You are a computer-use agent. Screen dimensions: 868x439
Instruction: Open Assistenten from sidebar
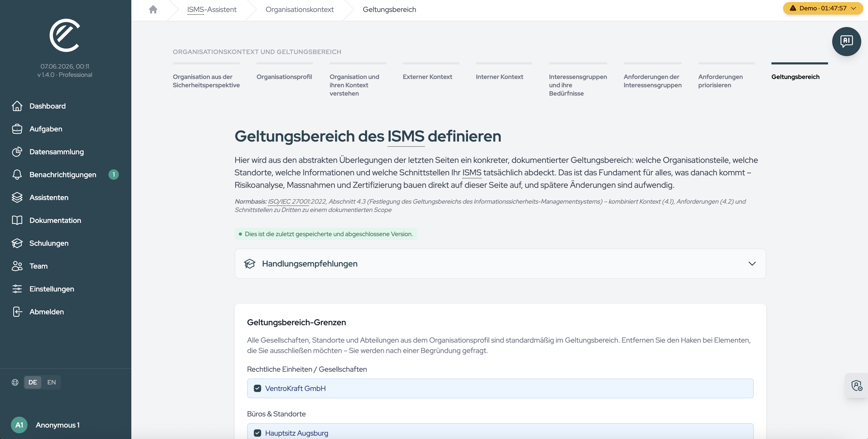point(49,197)
